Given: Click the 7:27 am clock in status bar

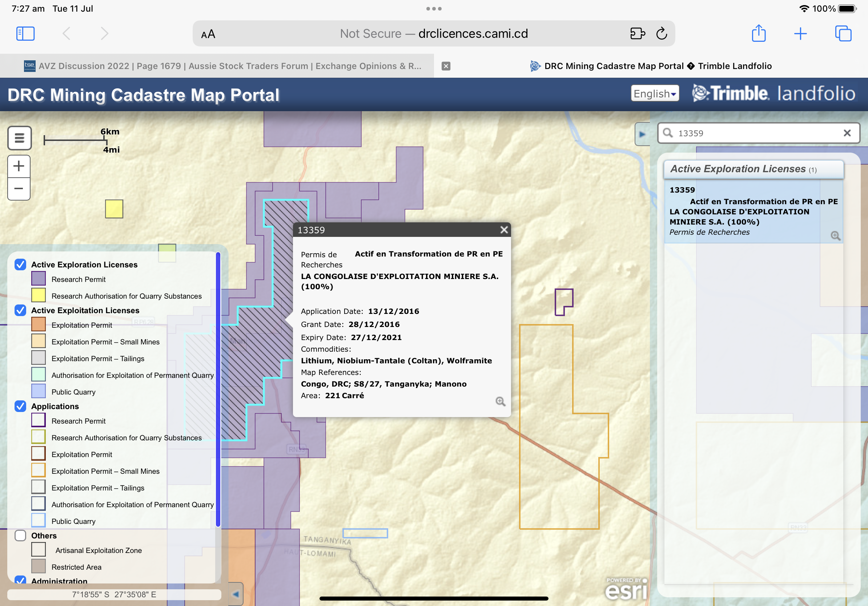Looking at the screenshot, I should point(28,9).
